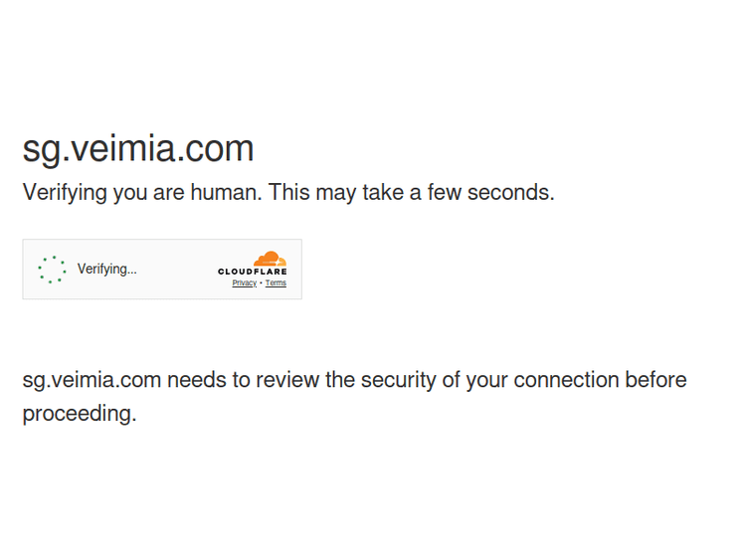Click the word "proceeding." on last line
Viewport: 746px width, 560px height.
(80, 414)
